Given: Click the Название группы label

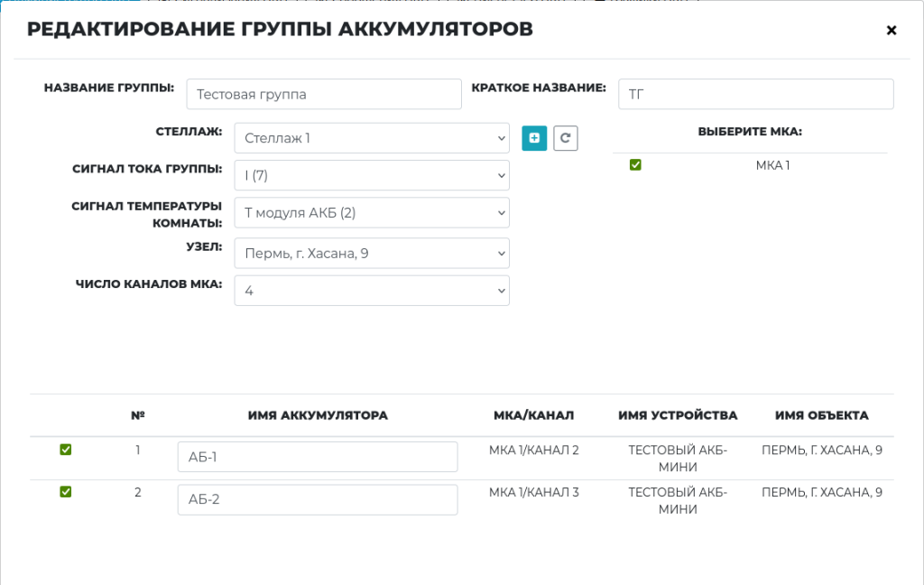Looking at the screenshot, I should tap(109, 88).
